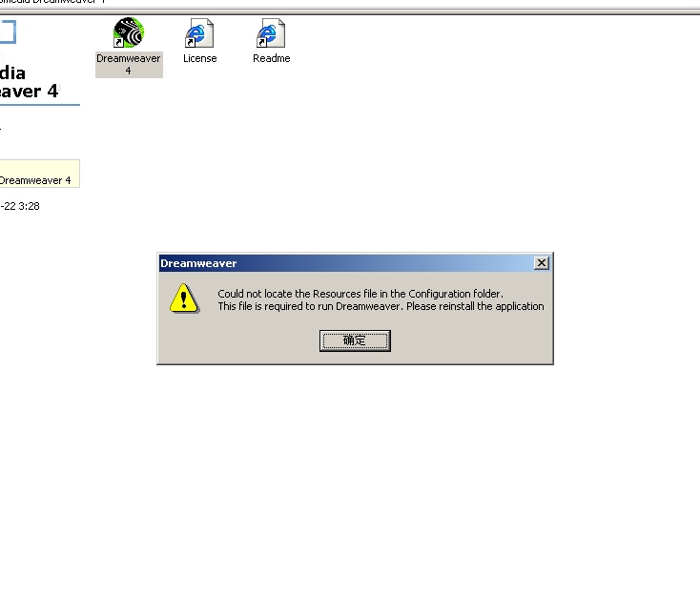Click the shortcut arrow overlay on Readme icon
The width and height of the screenshot is (700, 598).
coord(262,42)
